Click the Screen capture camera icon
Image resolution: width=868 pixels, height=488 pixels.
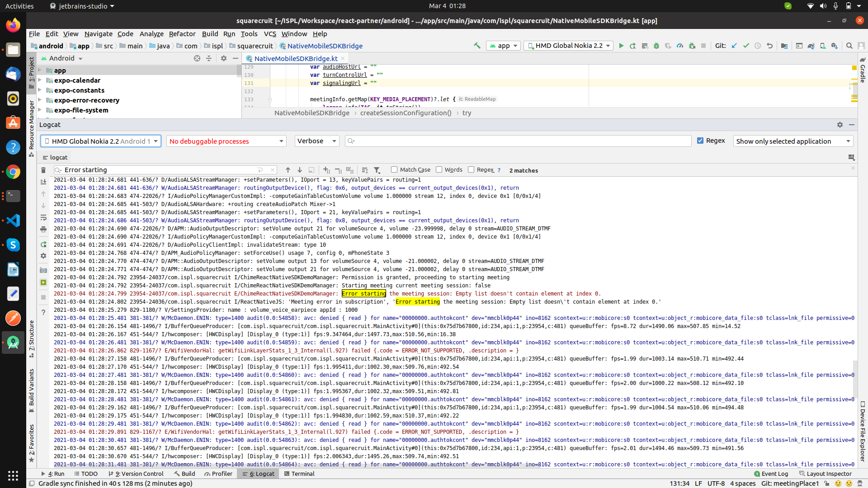pyautogui.click(x=43, y=270)
